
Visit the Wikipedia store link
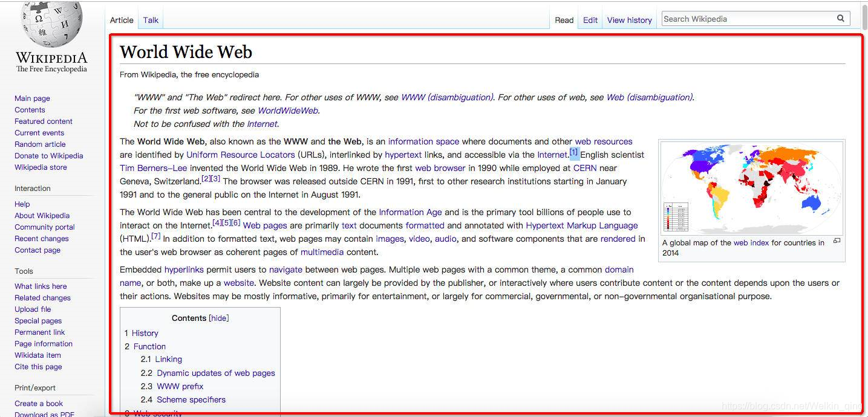coord(41,167)
